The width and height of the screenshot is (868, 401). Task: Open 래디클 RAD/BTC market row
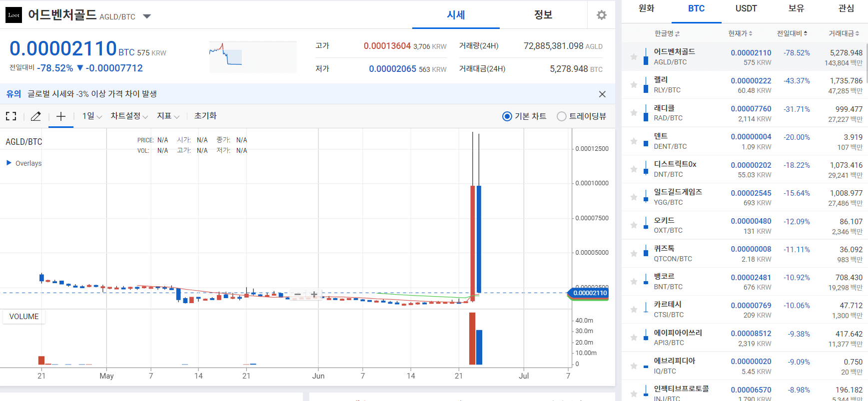[x=745, y=113]
